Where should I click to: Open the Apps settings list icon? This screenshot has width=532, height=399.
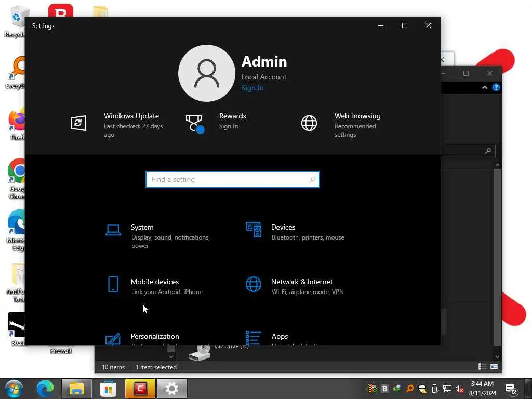coord(254,339)
